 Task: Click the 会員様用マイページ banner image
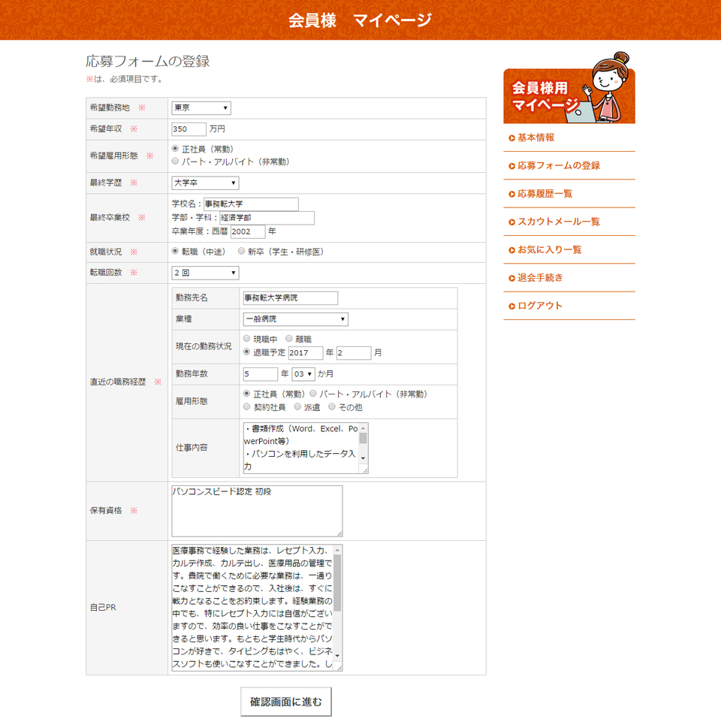pyautogui.click(x=569, y=88)
